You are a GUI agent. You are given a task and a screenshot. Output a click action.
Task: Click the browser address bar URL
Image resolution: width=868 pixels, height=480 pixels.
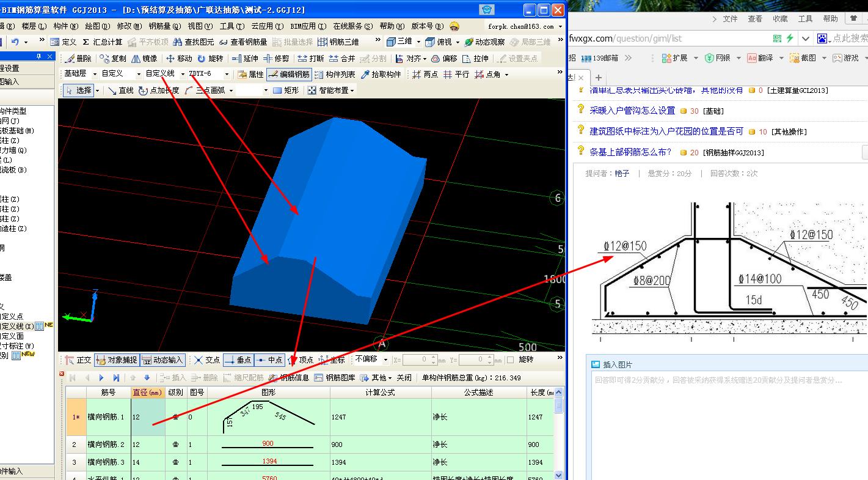(x=625, y=39)
